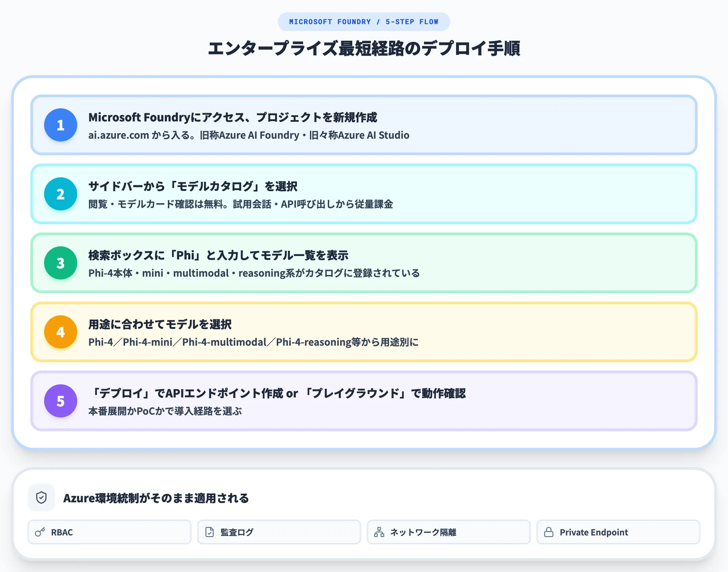Screen dimensions: 728x572
Task: Select the Private Endpoint chip
Action: click(x=618, y=532)
